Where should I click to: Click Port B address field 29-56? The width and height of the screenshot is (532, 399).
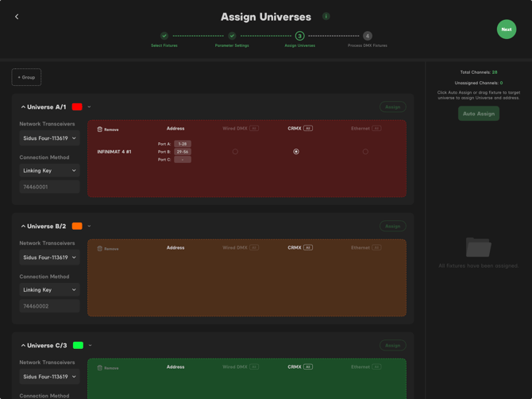coord(183,152)
